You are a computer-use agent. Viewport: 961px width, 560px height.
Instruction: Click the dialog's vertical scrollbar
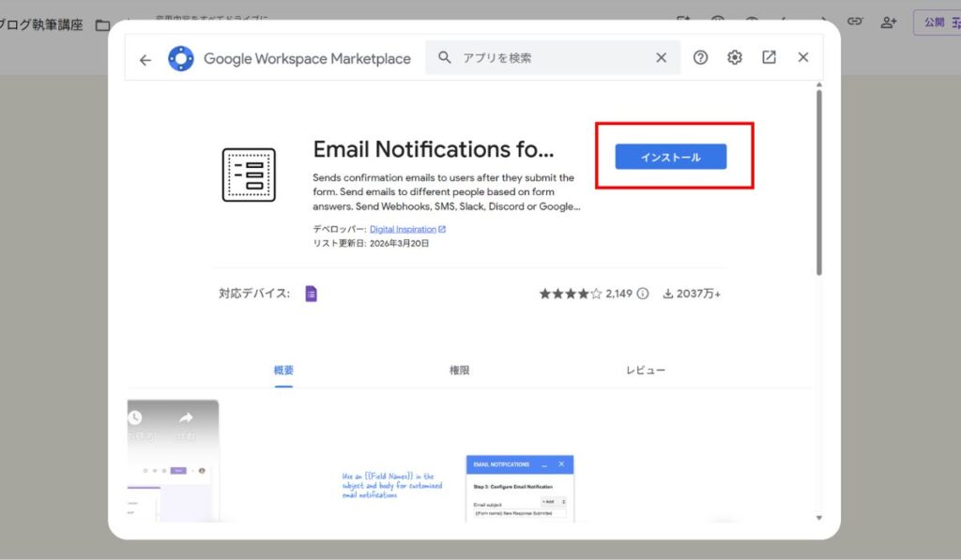[819, 188]
